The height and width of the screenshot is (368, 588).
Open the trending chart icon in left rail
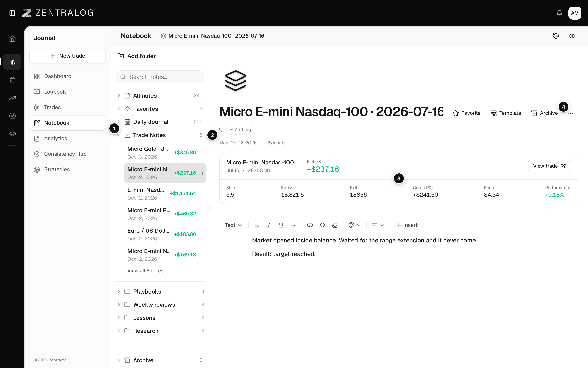(x=12, y=98)
